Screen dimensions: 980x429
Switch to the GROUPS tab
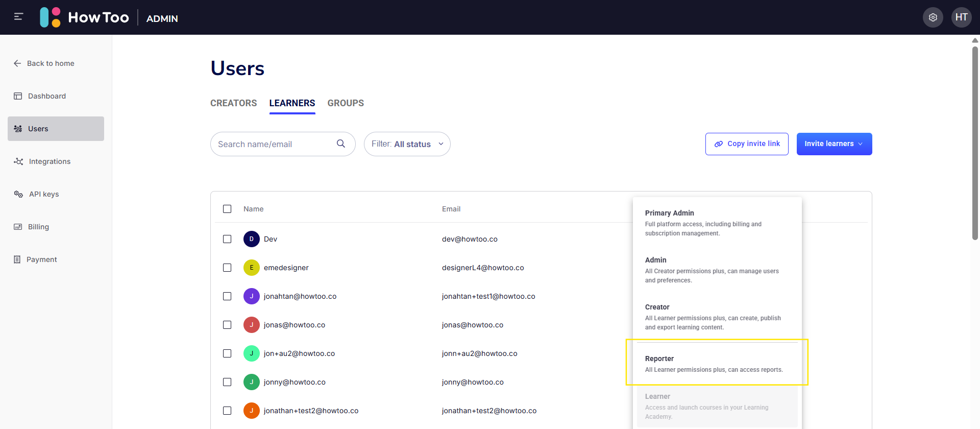346,103
